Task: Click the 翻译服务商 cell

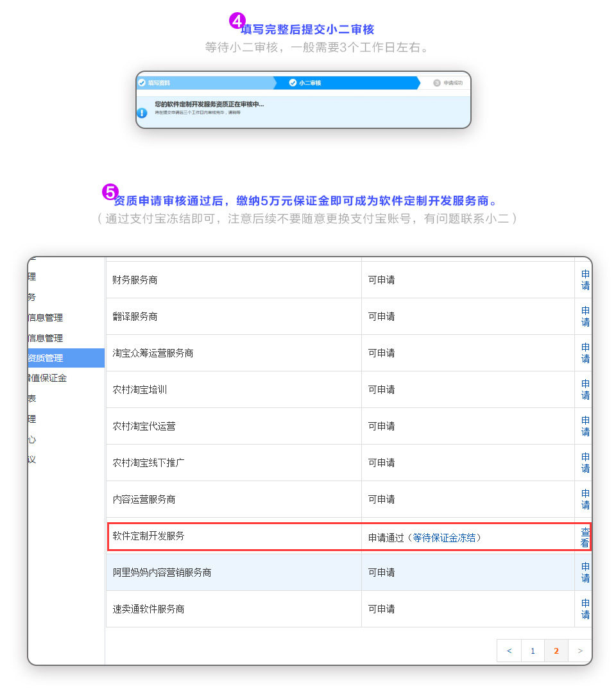Action: 234,316
